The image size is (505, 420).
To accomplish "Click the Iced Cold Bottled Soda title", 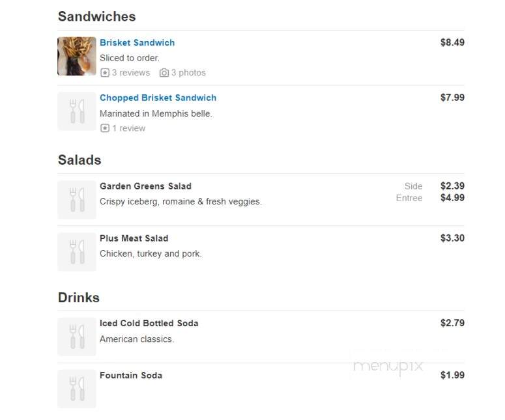I will (149, 323).
